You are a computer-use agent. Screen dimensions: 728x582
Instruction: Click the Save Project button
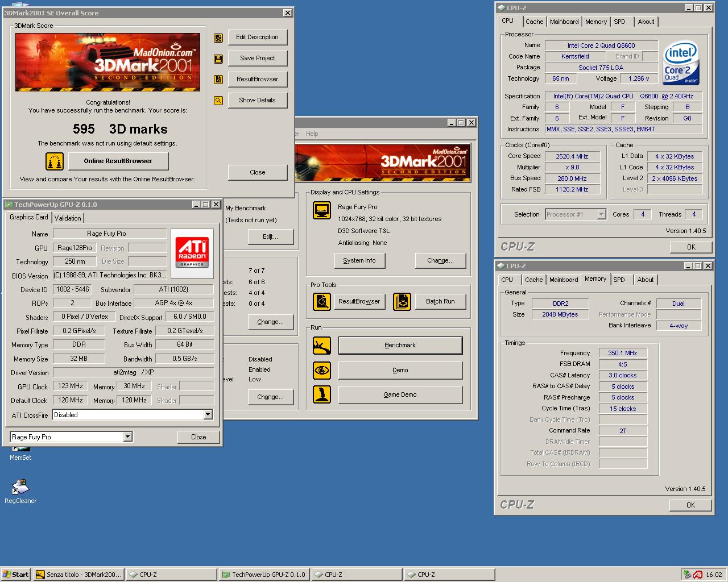(258, 59)
